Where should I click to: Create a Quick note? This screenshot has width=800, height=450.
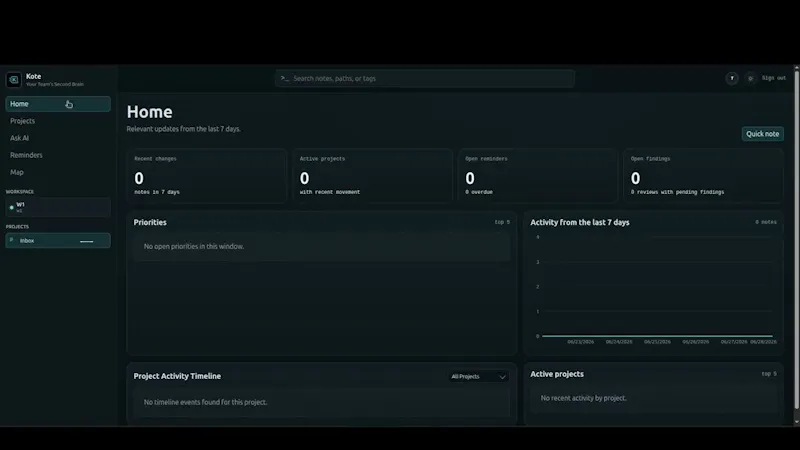click(762, 134)
